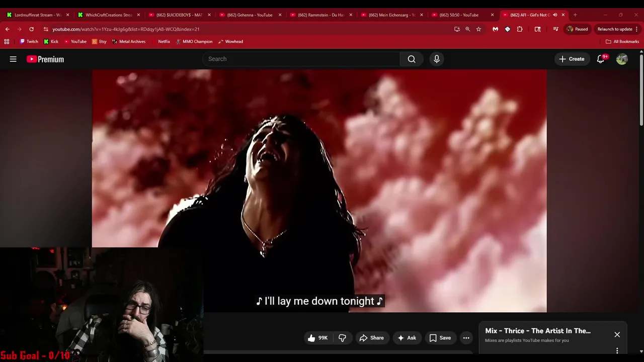The image size is (644, 362).
Task: Open the Mix playlist three-dot options
Action: pos(617,350)
